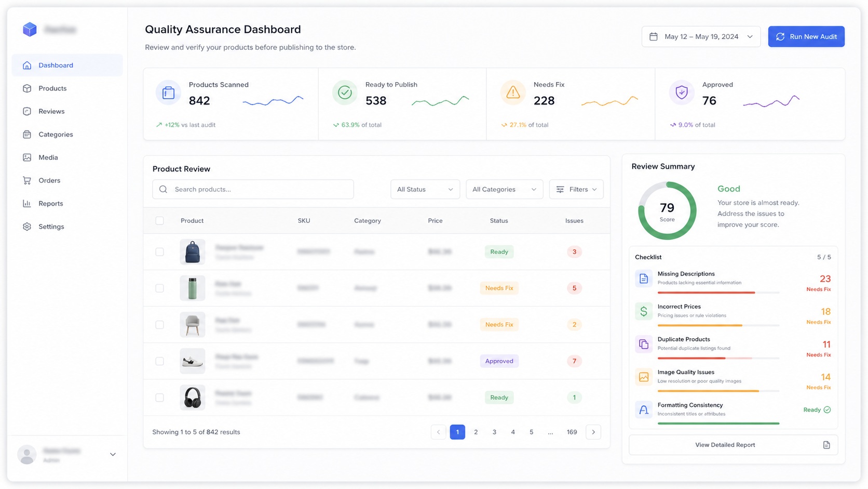The height and width of the screenshot is (489, 868).
Task: Click the Formatting Consistency green progress bar
Action: [x=718, y=424]
